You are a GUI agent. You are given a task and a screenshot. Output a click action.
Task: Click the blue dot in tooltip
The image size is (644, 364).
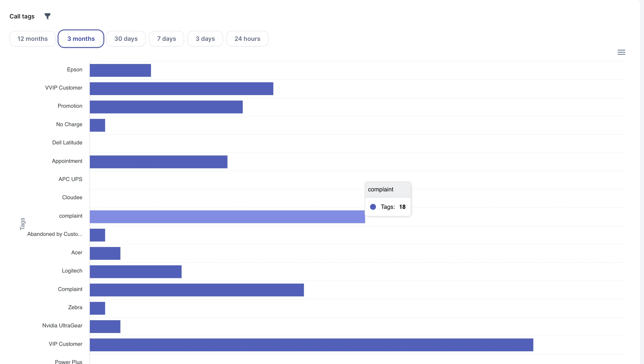click(373, 207)
